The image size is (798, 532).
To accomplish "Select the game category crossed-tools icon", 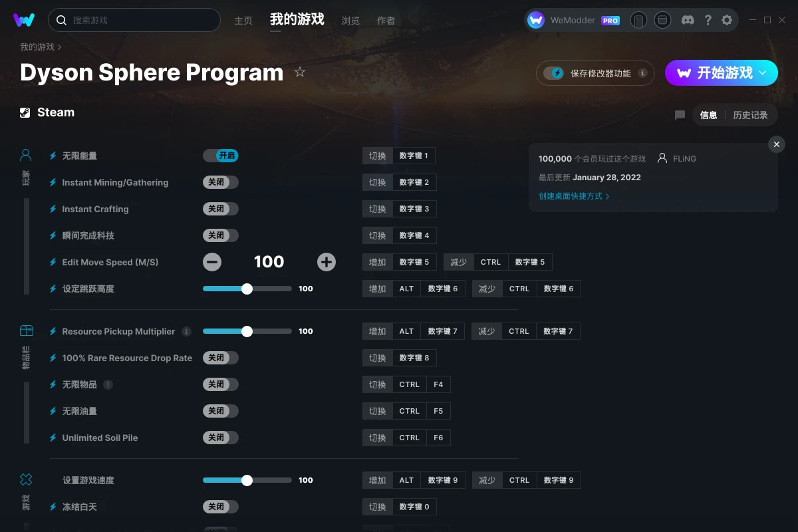I will (x=26, y=479).
